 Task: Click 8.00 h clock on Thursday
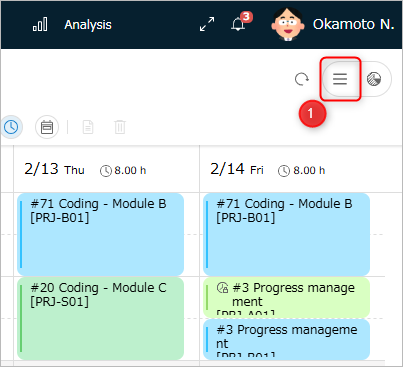pyautogui.click(x=123, y=171)
